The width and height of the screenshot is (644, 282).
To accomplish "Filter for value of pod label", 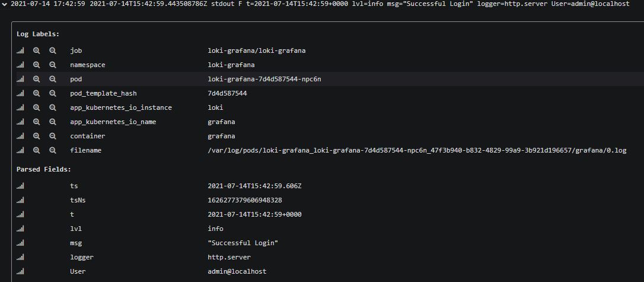I will pyautogui.click(x=36, y=80).
